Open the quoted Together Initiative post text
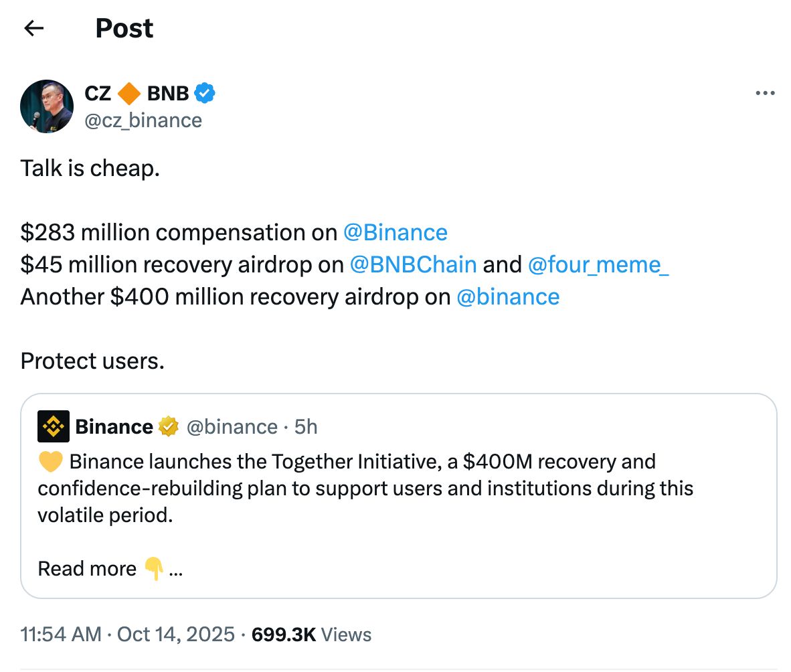791x672 pixels. click(365, 488)
